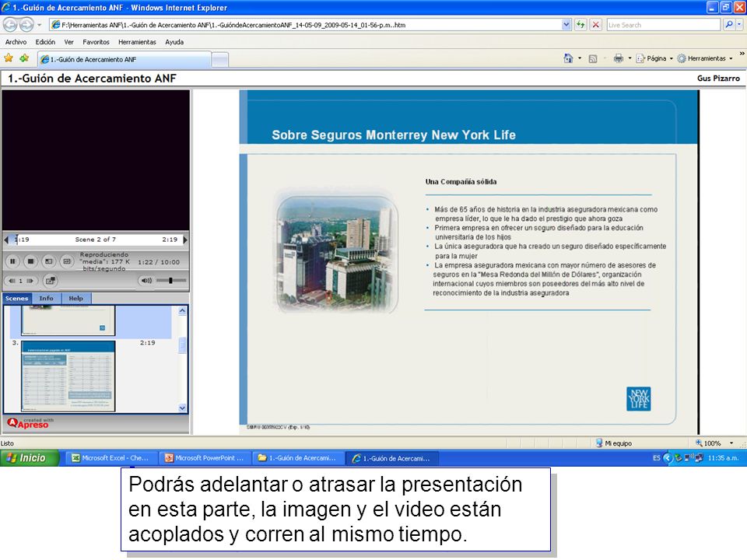Viewport: 747px width, 560px height.
Task: Click the layout view icon beside Stop
Action: (48, 261)
